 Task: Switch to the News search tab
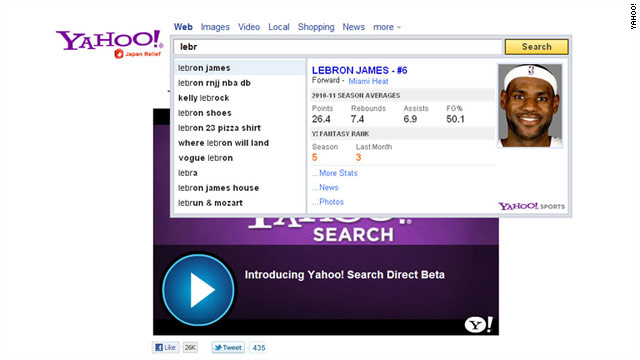(353, 27)
